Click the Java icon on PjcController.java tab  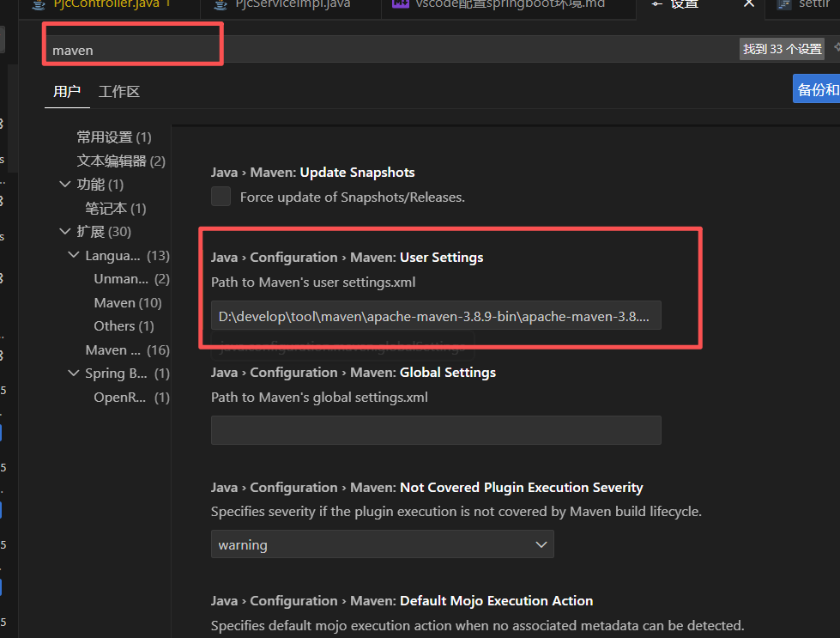click(39, 4)
